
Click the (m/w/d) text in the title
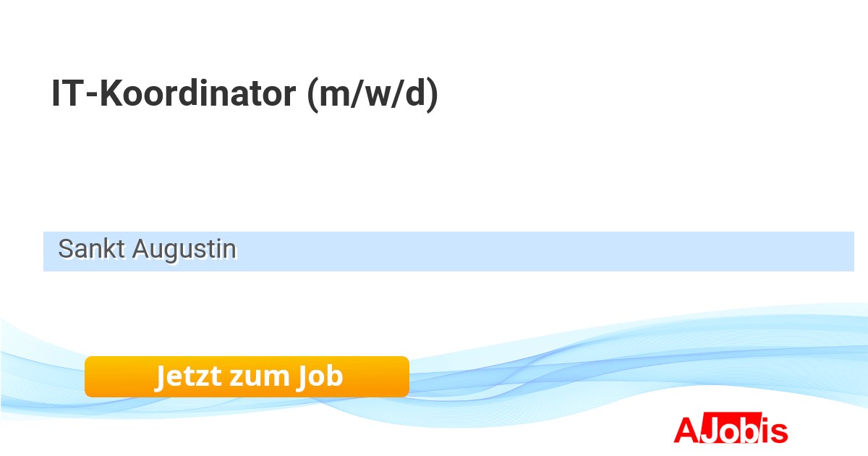point(373,95)
